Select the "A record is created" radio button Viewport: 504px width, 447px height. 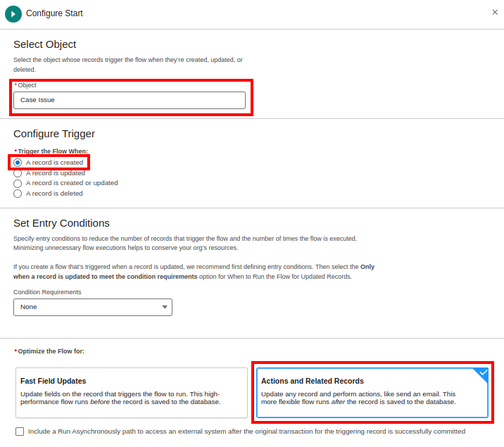(18, 163)
